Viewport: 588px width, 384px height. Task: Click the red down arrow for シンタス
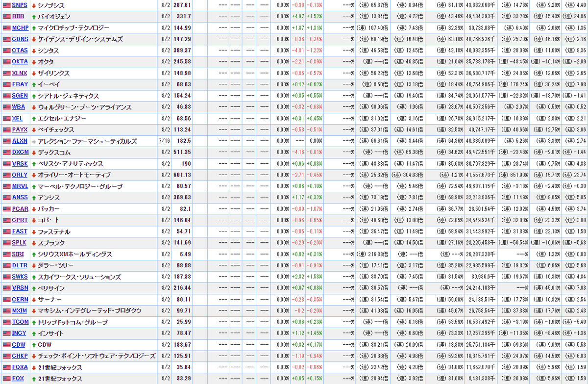[x=34, y=51]
